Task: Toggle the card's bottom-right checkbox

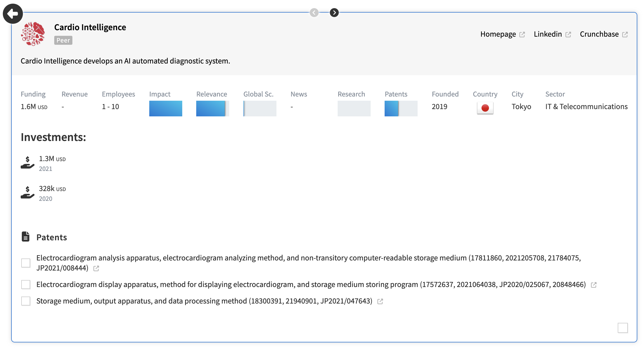Action: tap(623, 328)
